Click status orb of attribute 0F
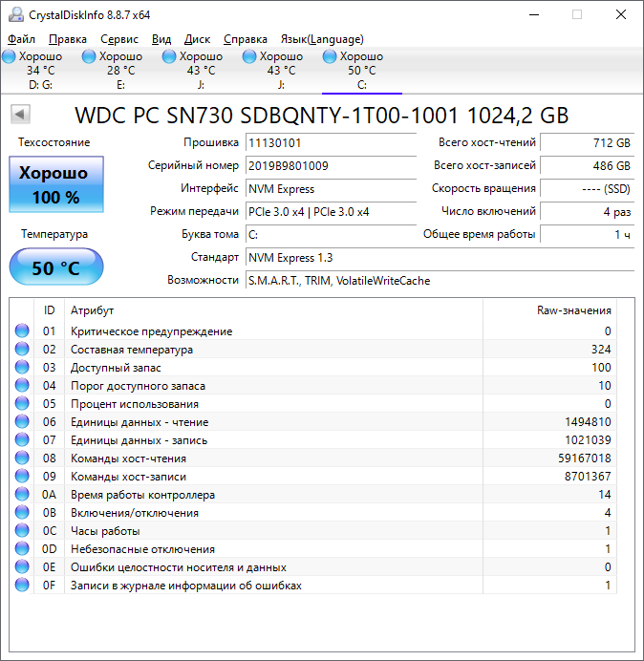 22,585
